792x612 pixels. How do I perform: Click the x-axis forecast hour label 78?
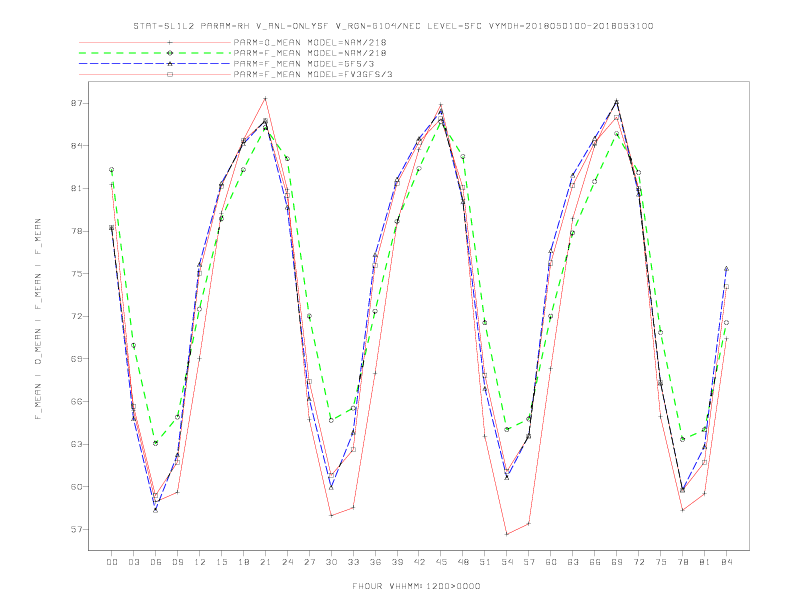[682, 562]
